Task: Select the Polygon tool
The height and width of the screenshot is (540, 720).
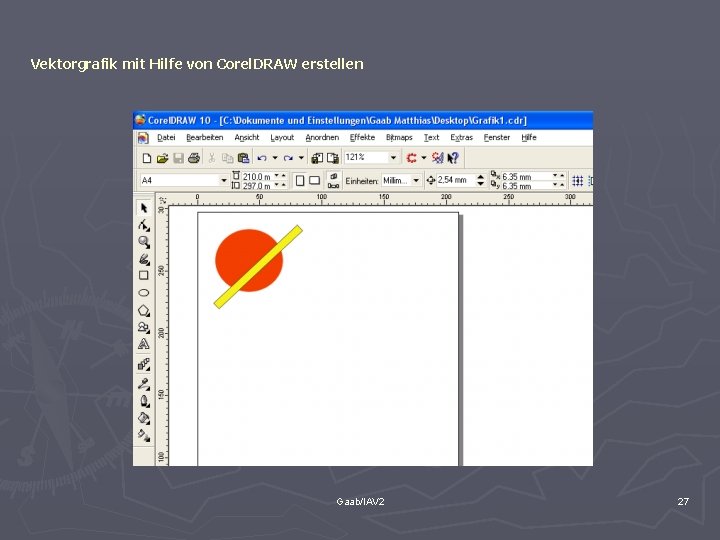Action: pos(144,311)
